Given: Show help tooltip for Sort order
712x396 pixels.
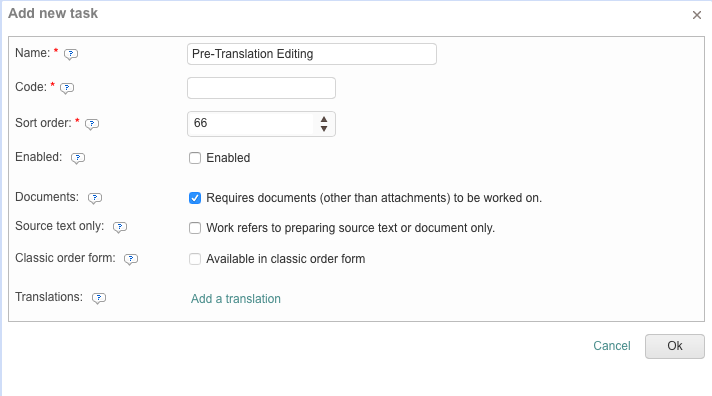Looking at the screenshot, I should coord(92,124).
